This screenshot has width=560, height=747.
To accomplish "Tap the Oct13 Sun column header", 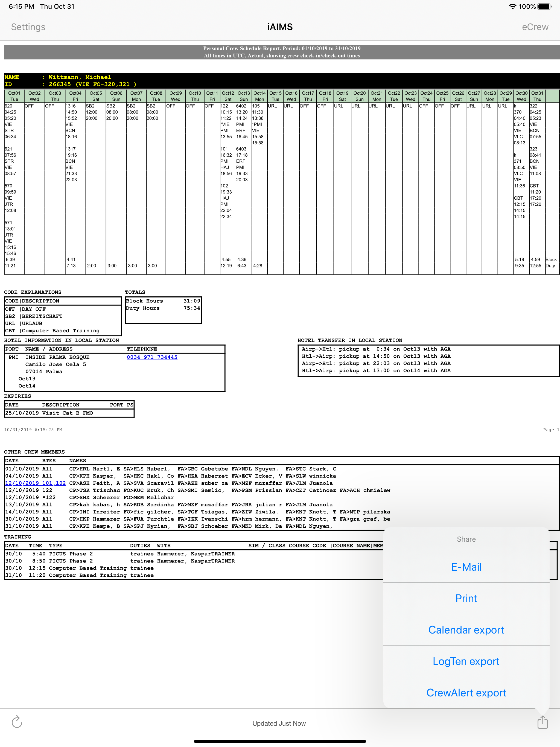I will [x=244, y=96].
